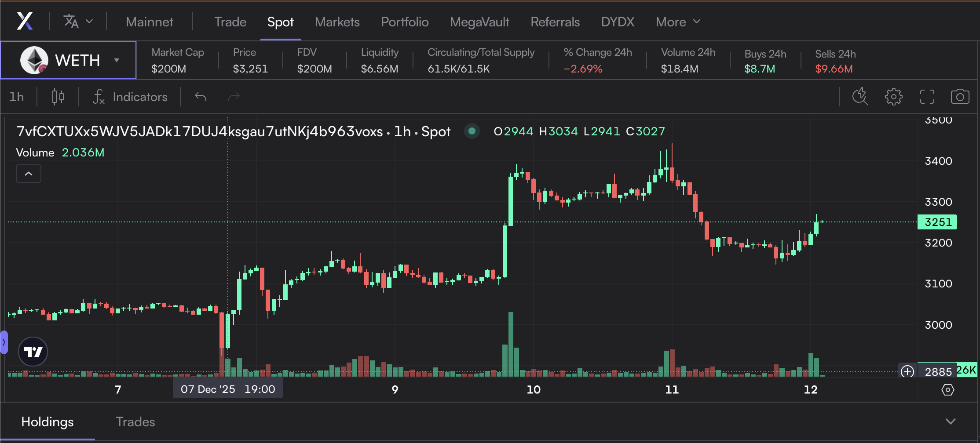The height and width of the screenshot is (443, 980).
Task: Open the Indicators menu
Action: 130,97
